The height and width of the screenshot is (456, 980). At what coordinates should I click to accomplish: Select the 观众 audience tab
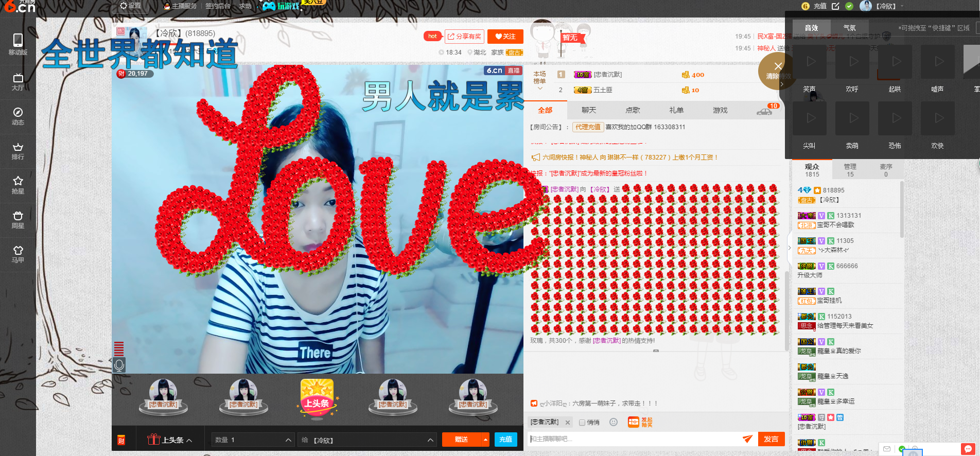(812, 170)
